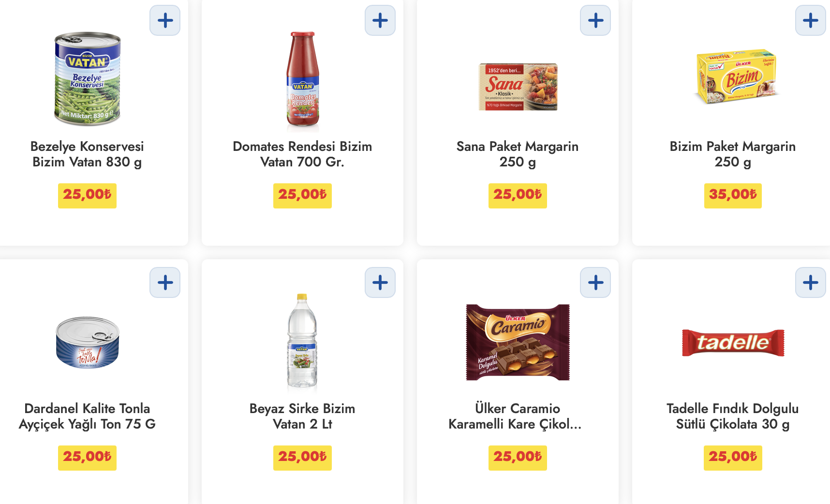The height and width of the screenshot is (504, 830).
Task: Click plus icon on Beyaz Sirke card
Action: (380, 282)
